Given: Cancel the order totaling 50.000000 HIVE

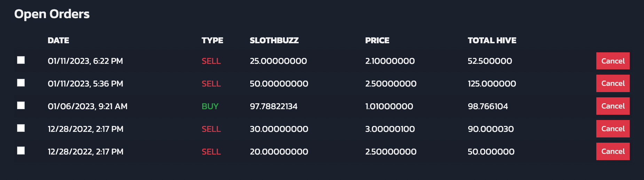Looking at the screenshot, I should point(613,151).
